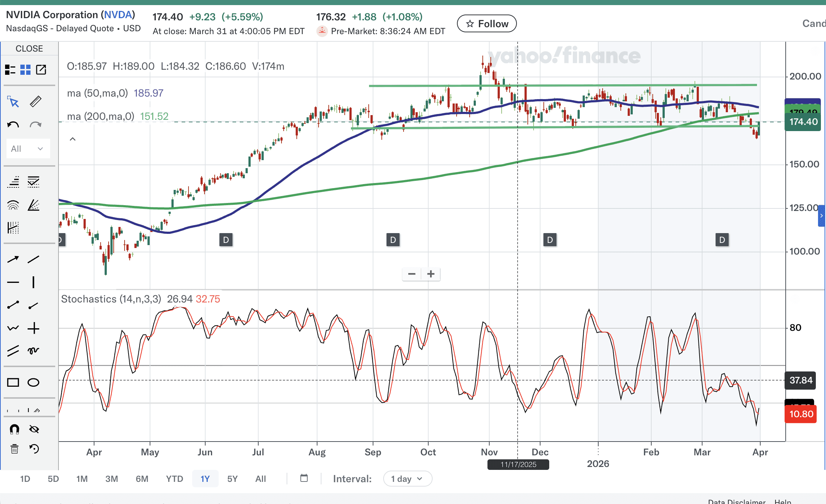Switch to grid view layout icon
Screen dimensions: 826x504
(25, 69)
